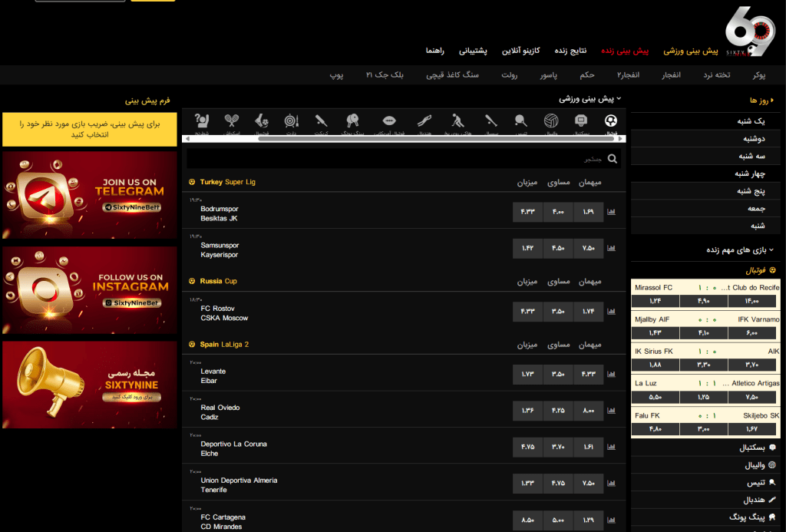Image resolution: width=786 pixels, height=532 pixels.
Task: Open the پیش بینی زنده menu item
Action: 625,51
